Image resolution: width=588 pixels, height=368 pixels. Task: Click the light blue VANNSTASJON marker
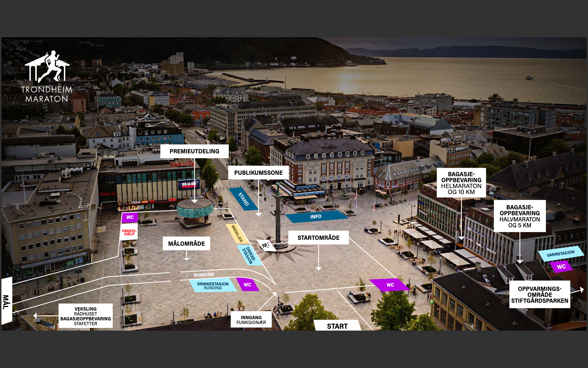tap(561, 254)
